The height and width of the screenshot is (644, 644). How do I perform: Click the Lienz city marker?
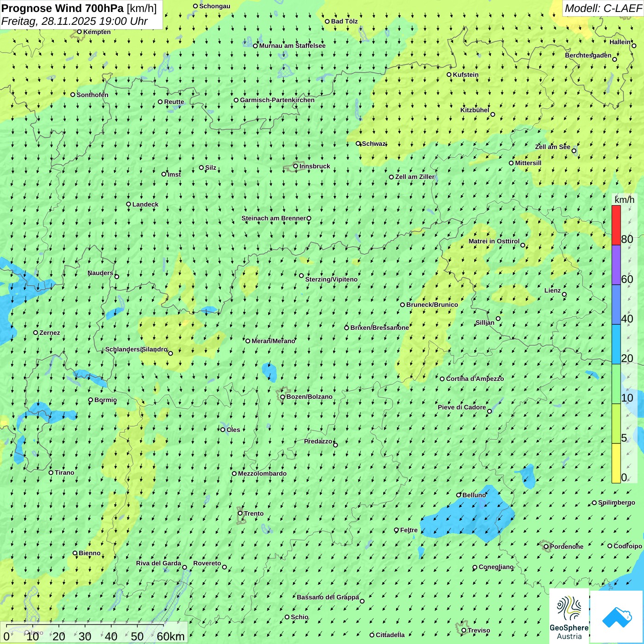pos(564,294)
